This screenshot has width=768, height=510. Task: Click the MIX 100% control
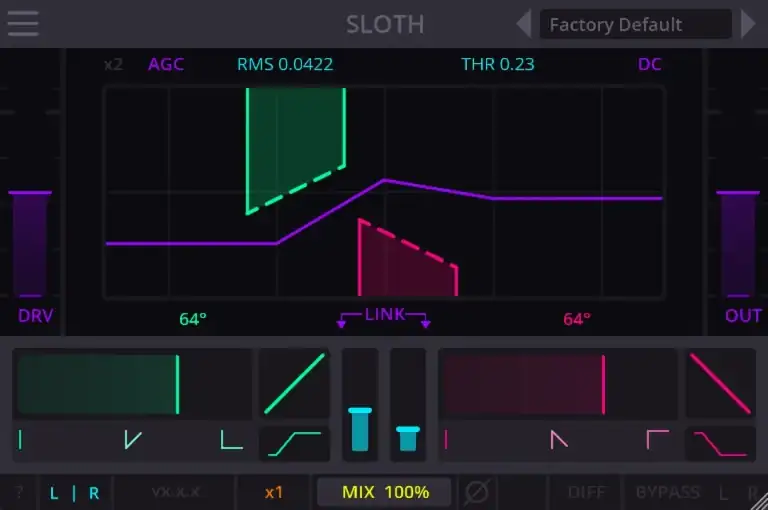pyautogui.click(x=385, y=492)
